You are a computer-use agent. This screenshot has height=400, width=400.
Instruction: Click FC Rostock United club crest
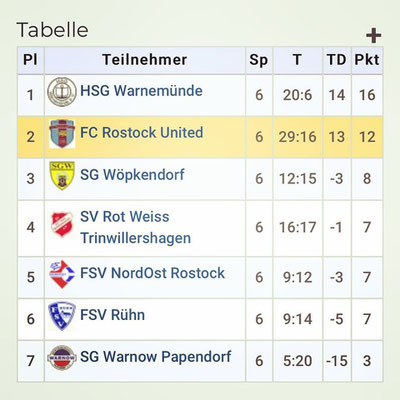click(62, 133)
